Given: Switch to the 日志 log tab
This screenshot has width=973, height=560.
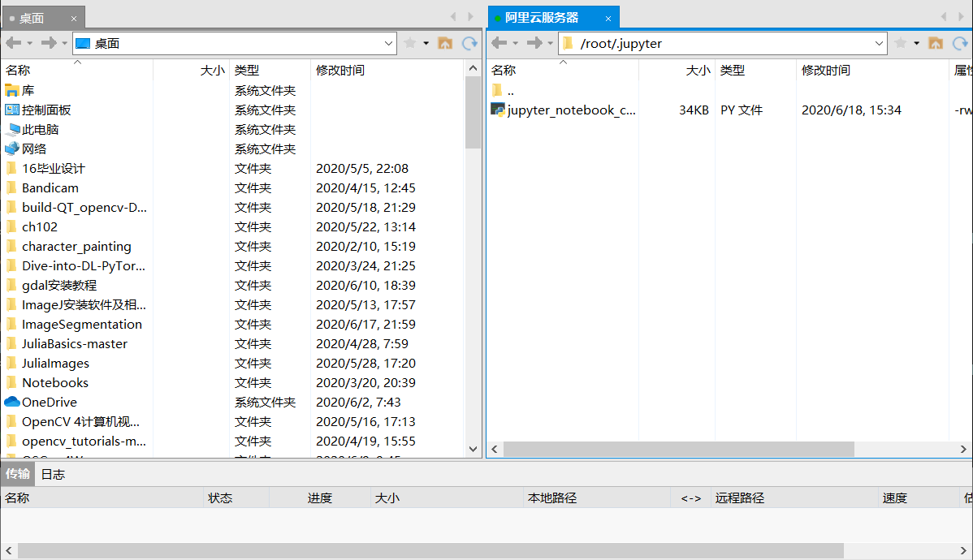Looking at the screenshot, I should 52,475.
